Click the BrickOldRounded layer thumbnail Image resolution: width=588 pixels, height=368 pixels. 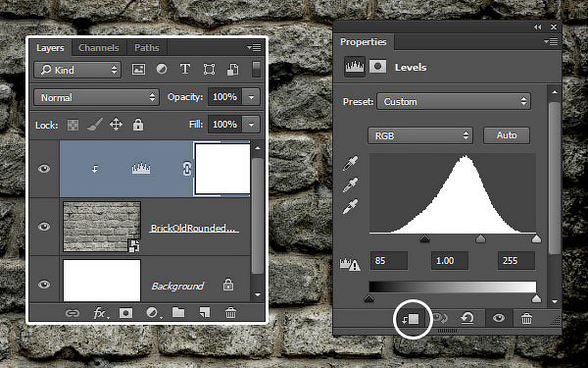(102, 227)
